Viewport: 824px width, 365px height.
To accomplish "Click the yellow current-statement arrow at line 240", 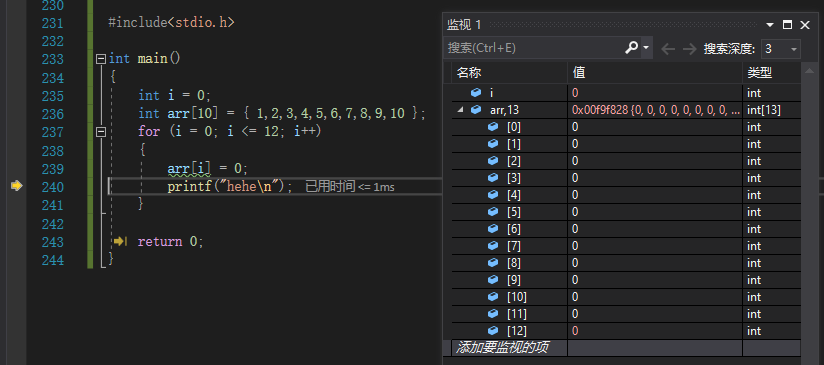I will [17, 186].
